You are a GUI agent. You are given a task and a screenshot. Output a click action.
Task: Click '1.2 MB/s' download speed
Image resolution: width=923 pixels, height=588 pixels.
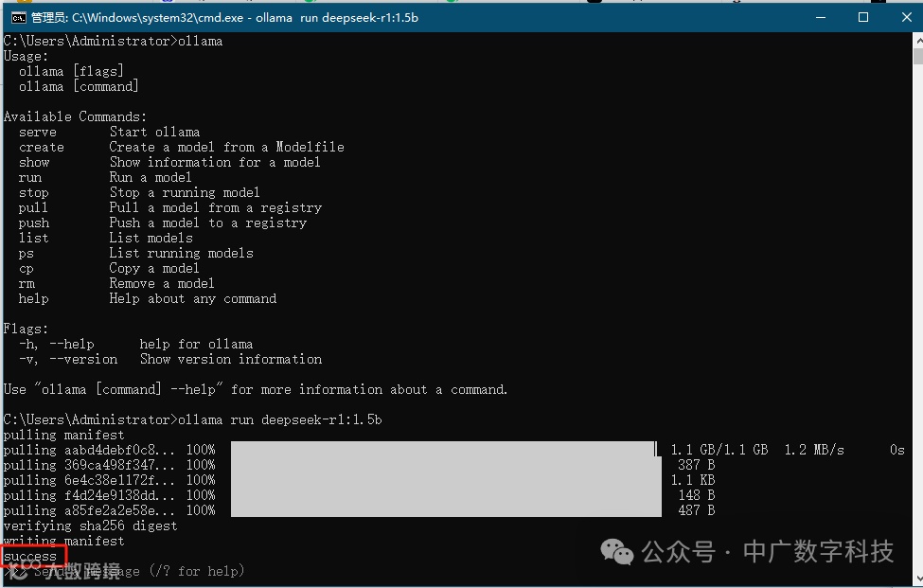pos(814,451)
